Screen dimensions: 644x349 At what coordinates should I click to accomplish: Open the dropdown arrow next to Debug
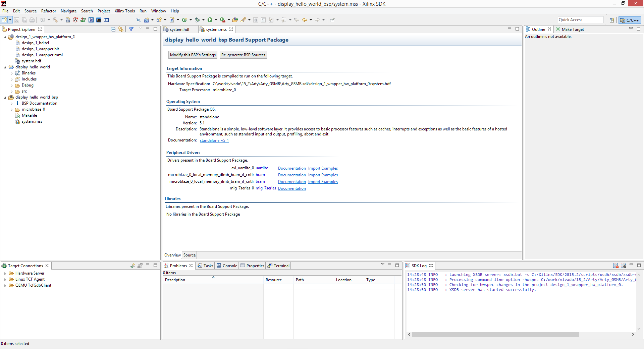tap(203, 20)
